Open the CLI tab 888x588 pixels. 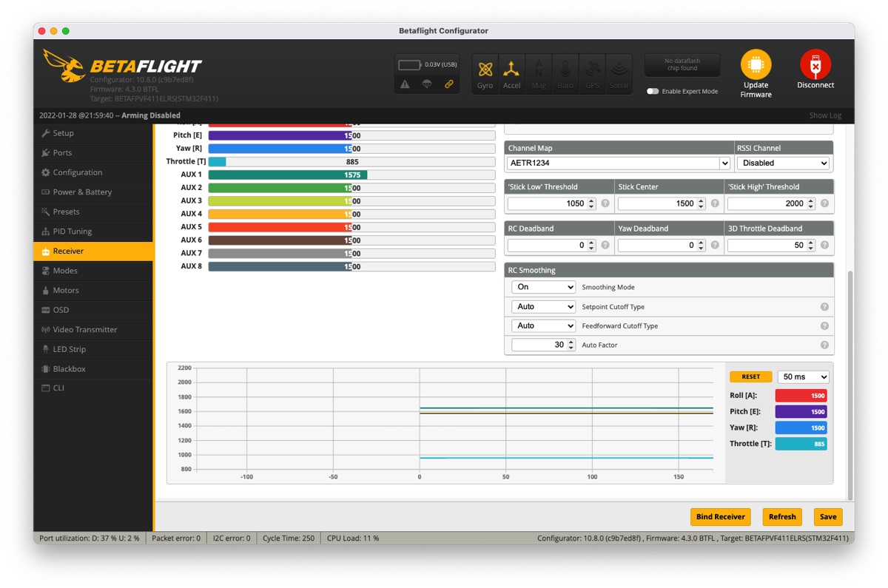coord(93,388)
